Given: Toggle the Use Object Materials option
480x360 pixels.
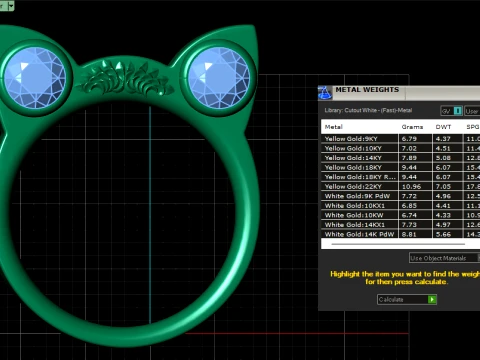Looking at the screenshot, I should (x=444, y=258).
